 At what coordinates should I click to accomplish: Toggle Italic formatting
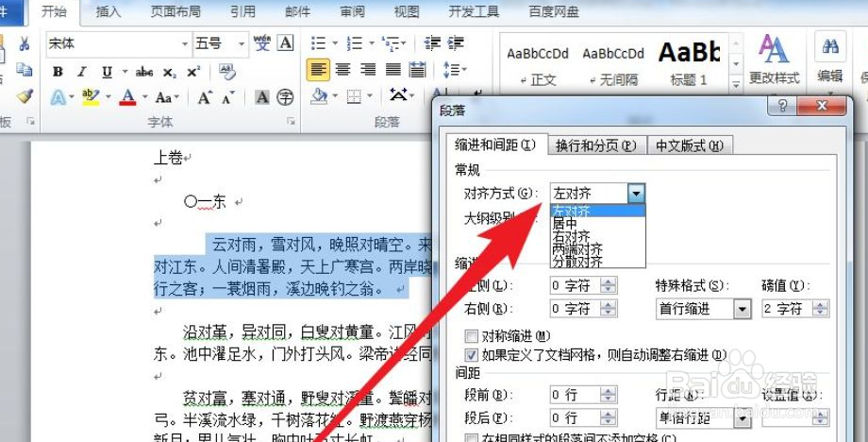coord(82,72)
